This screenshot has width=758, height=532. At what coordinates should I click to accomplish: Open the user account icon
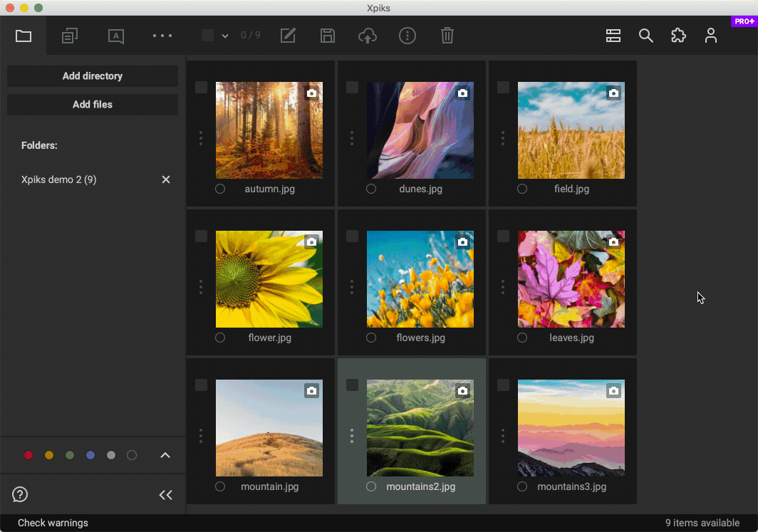pyautogui.click(x=711, y=36)
